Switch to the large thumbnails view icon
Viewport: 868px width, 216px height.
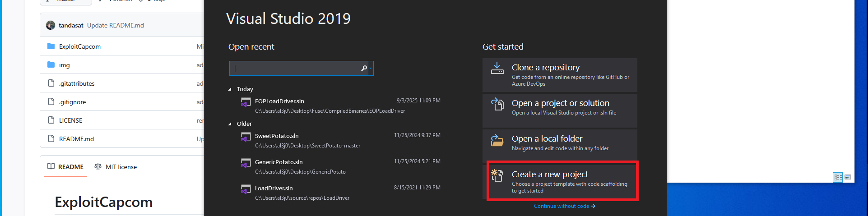[x=848, y=177]
